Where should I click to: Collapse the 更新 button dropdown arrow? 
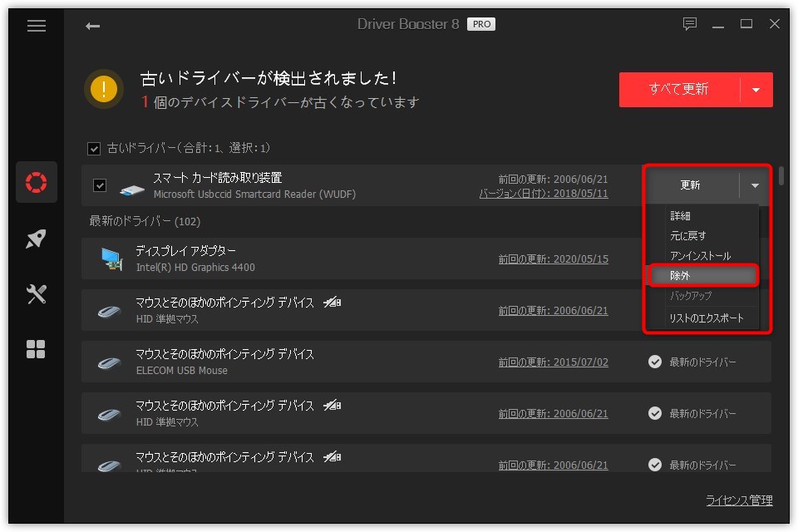tap(756, 185)
